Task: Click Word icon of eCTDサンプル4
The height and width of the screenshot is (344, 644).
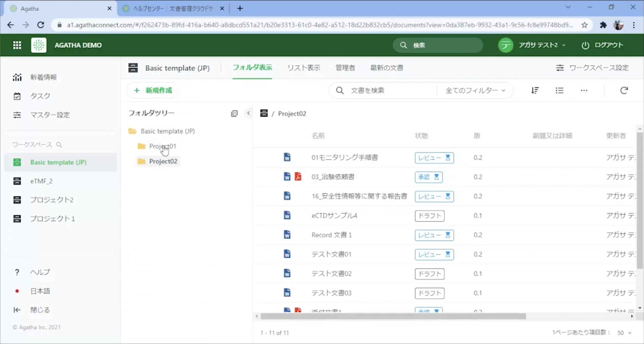Action: (x=287, y=215)
